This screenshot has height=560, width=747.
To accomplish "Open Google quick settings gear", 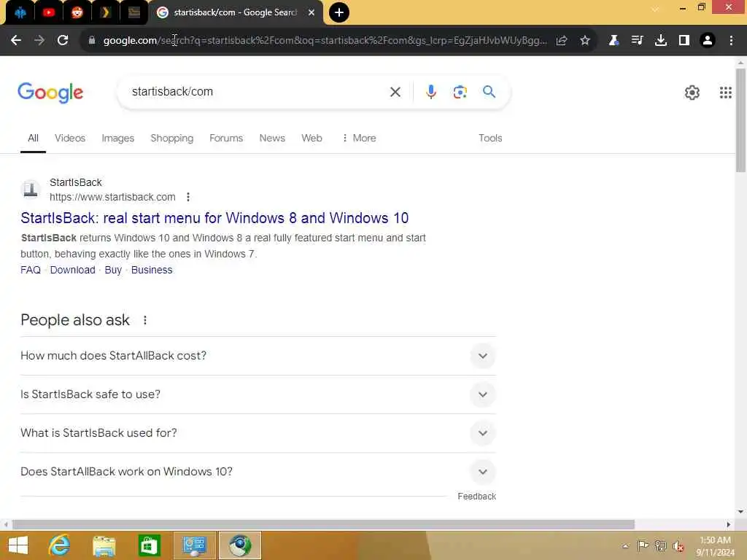I will 692,93.
